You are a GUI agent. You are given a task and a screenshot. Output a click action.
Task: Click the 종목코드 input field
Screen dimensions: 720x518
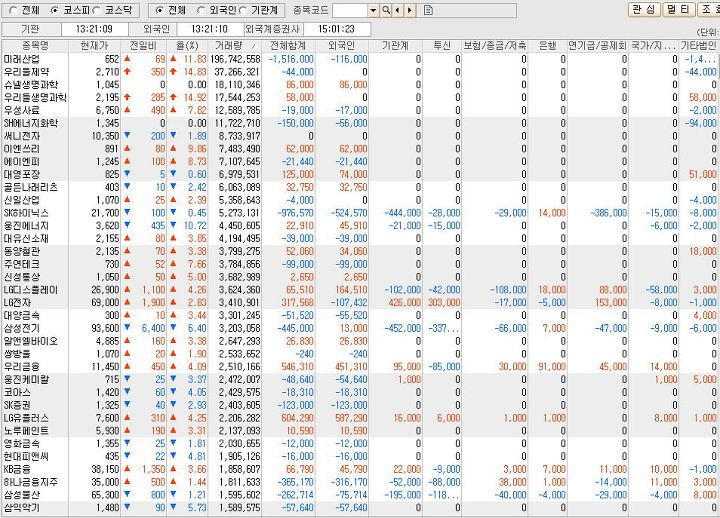350,10
